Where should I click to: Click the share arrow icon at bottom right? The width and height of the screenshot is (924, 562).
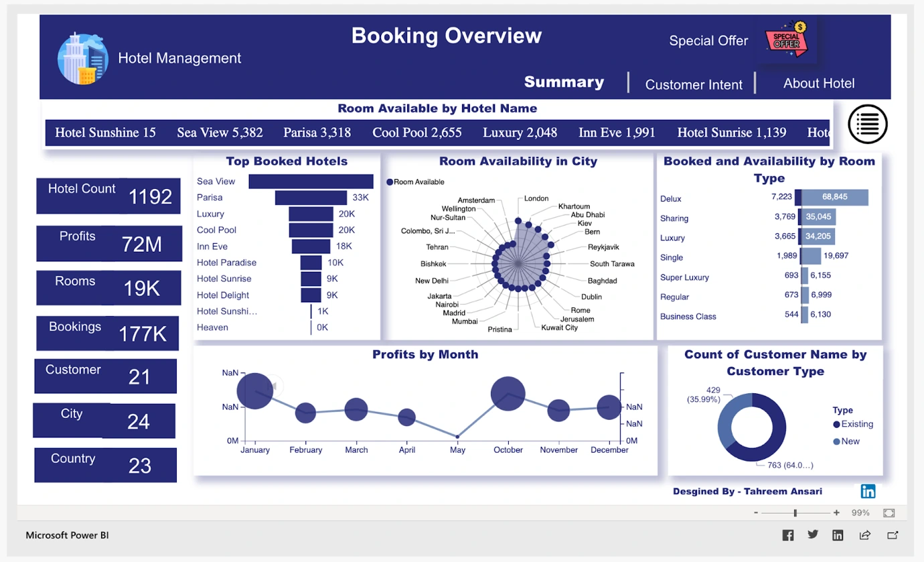(864, 535)
